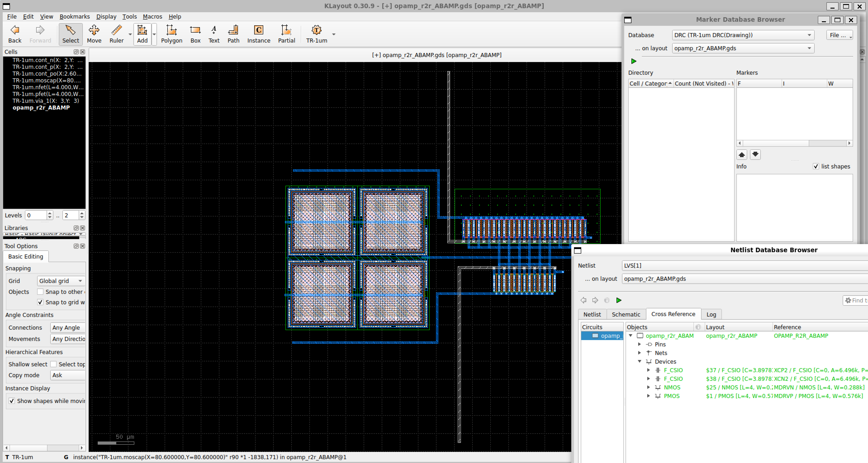Choose the Box tool
The image size is (868, 463).
click(195, 34)
